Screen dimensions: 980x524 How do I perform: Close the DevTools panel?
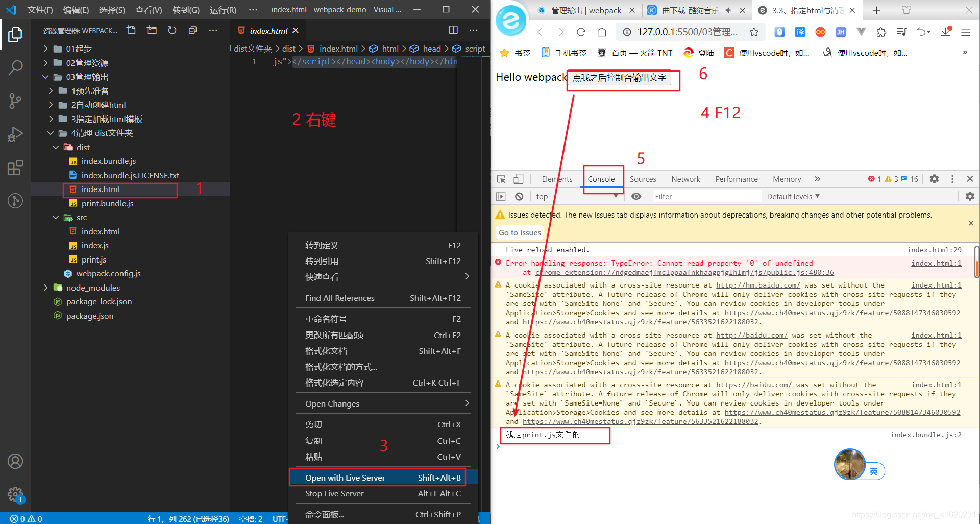(x=970, y=179)
